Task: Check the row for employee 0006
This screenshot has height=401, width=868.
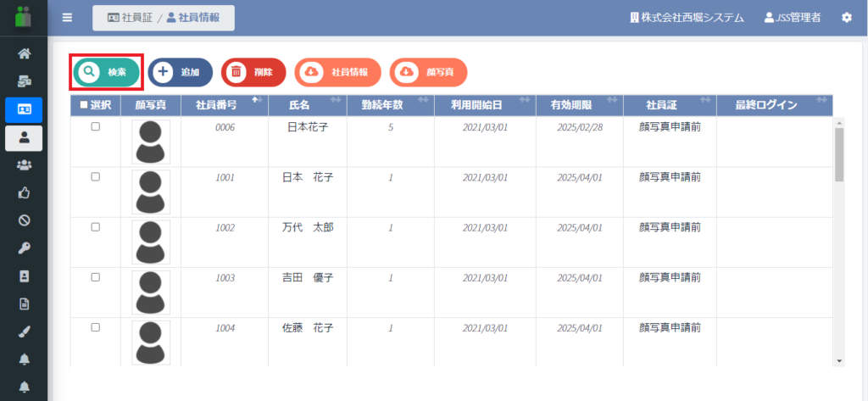Action: [95, 127]
